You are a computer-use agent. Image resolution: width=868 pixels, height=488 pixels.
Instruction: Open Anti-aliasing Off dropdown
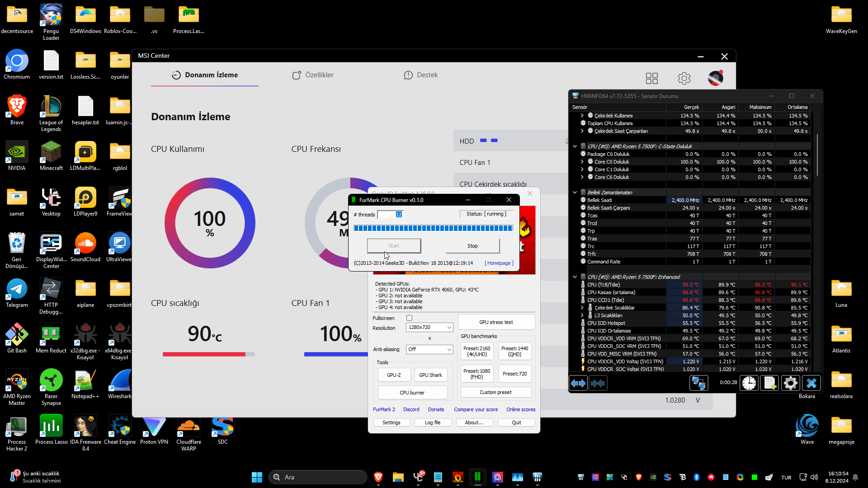(x=429, y=349)
